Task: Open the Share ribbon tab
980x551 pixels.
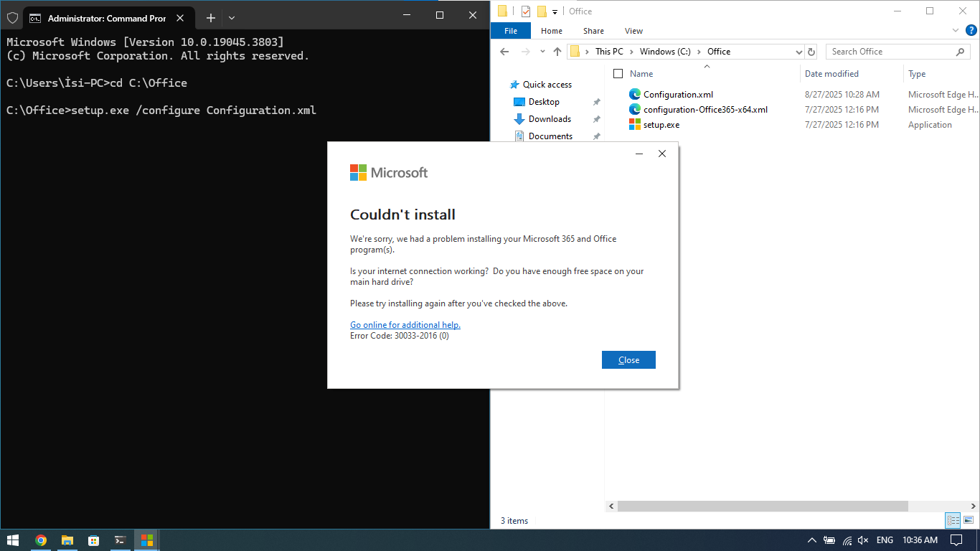Action: [x=593, y=31]
